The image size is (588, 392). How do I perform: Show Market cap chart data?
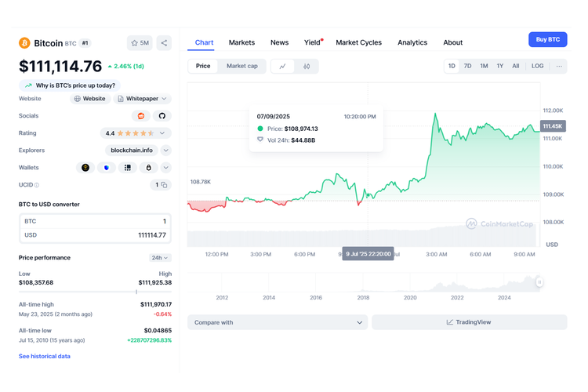click(x=242, y=66)
